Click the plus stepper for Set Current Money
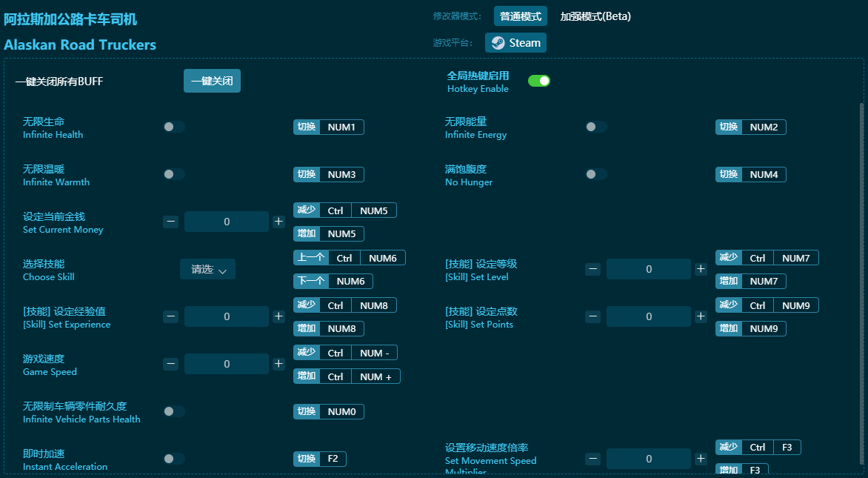This screenshot has width=868, height=478. tap(278, 222)
